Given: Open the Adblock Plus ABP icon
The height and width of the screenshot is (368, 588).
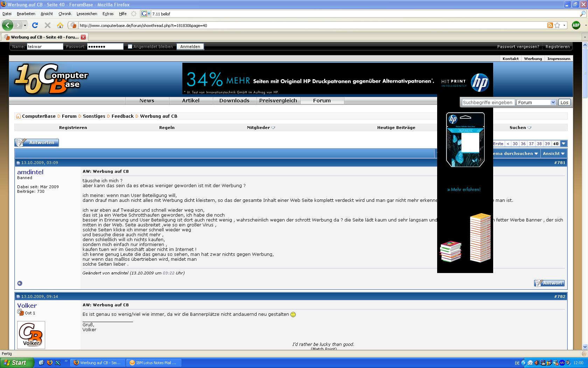Looking at the screenshot, I should [576, 25].
